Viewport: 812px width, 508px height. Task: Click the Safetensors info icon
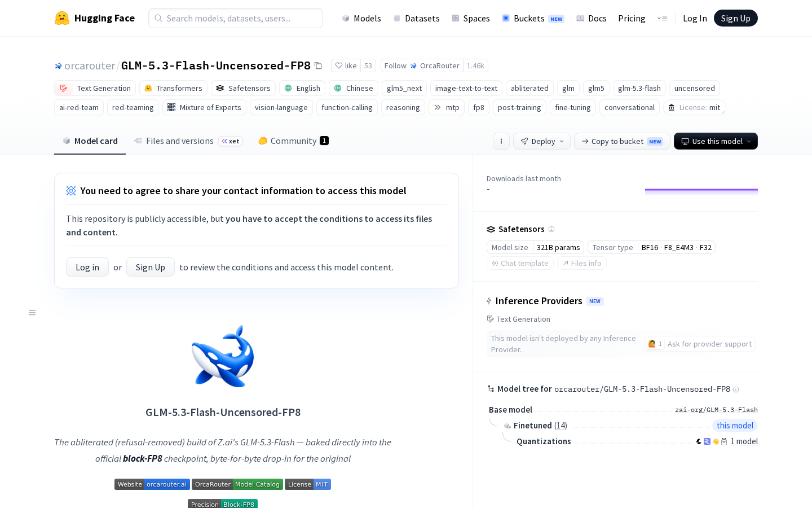pyautogui.click(x=551, y=229)
